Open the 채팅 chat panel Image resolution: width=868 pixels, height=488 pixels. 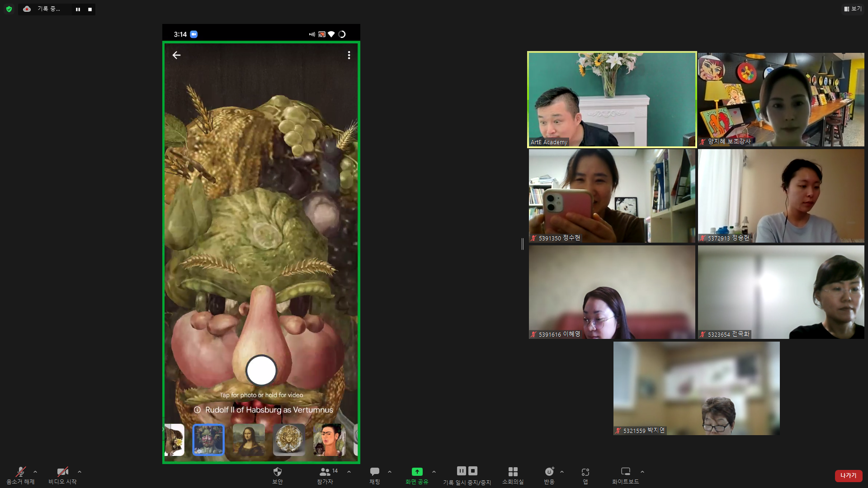[375, 475]
